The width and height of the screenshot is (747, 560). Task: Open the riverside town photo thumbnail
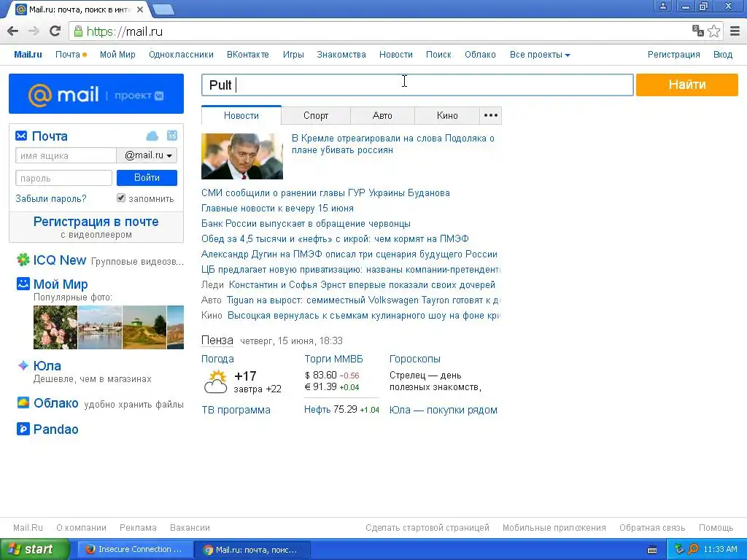click(x=99, y=327)
